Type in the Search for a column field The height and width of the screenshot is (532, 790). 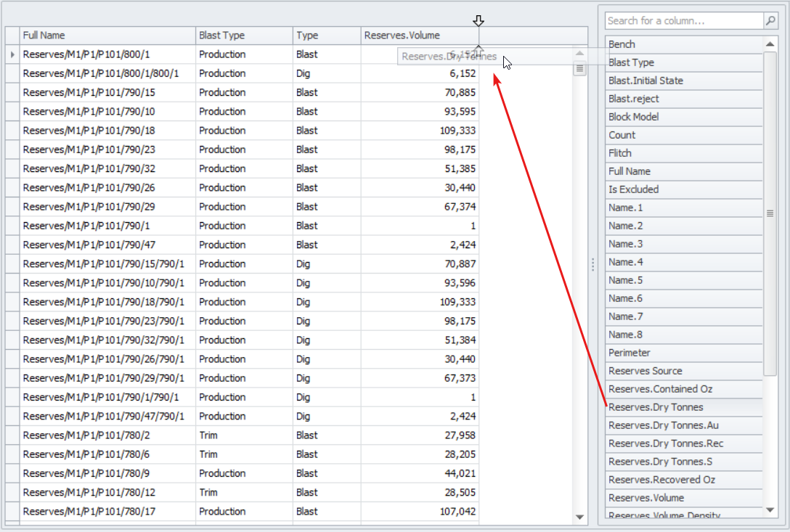tap(683, 21)
